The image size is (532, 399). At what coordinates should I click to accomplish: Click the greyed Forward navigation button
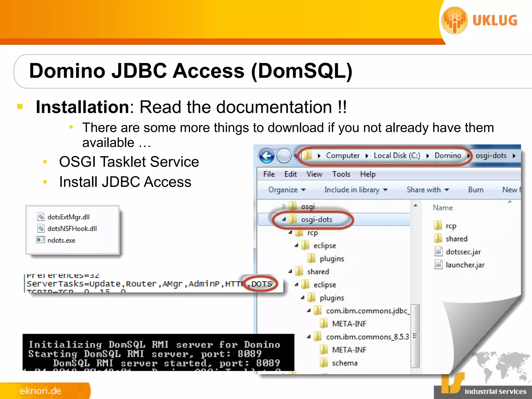click(284, 156)
